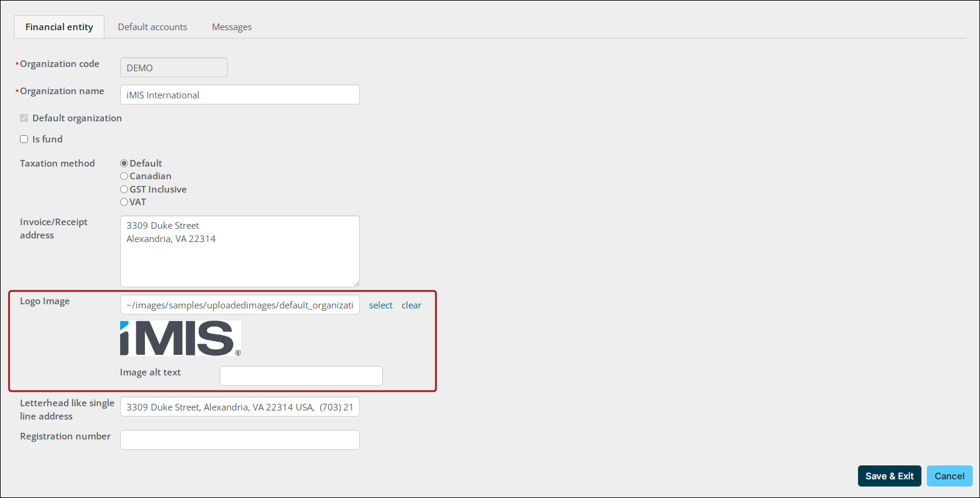The width and height of the screenshot is (980, 498).
Task: Choose the VAT taxation method
Action: [124, 202]
